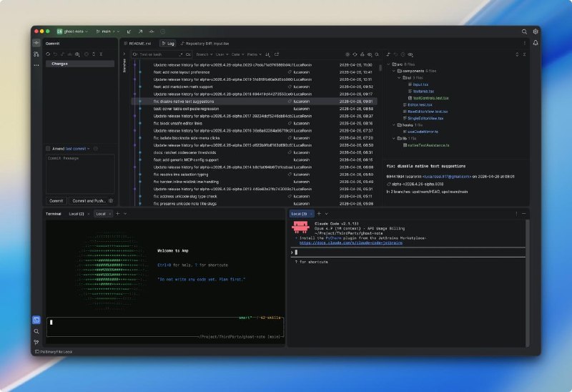Open the Git tool window icon at bottom-left
Viewport: 572px width, 392px height.
tap(36, 343)
